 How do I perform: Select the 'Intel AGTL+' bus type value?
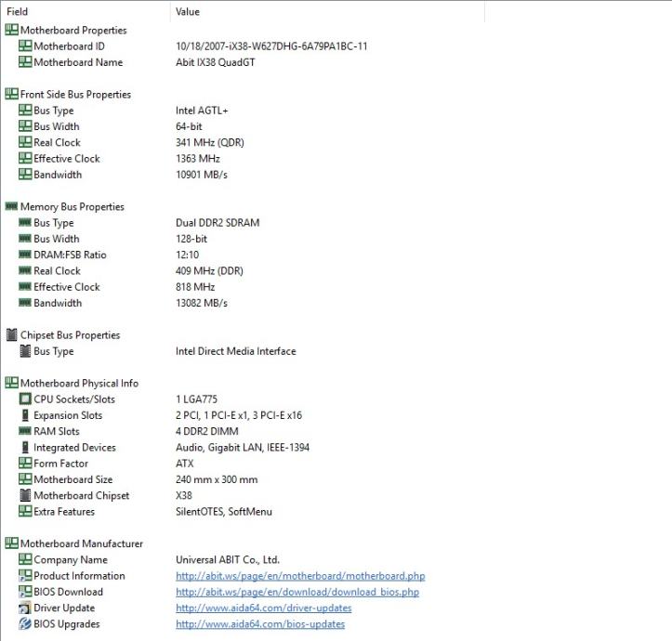pyautogui.click(x=202, y=111)
